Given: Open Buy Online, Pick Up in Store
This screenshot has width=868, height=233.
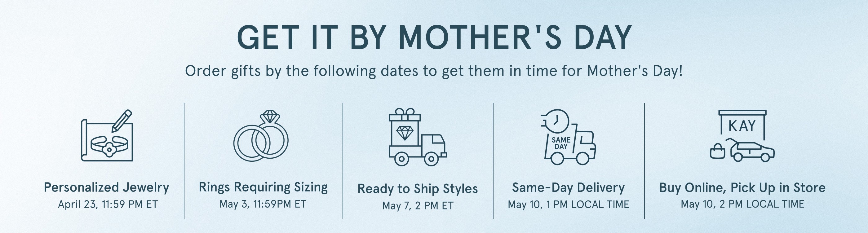Looking at the screenshot, I should [x=742, y=187].
